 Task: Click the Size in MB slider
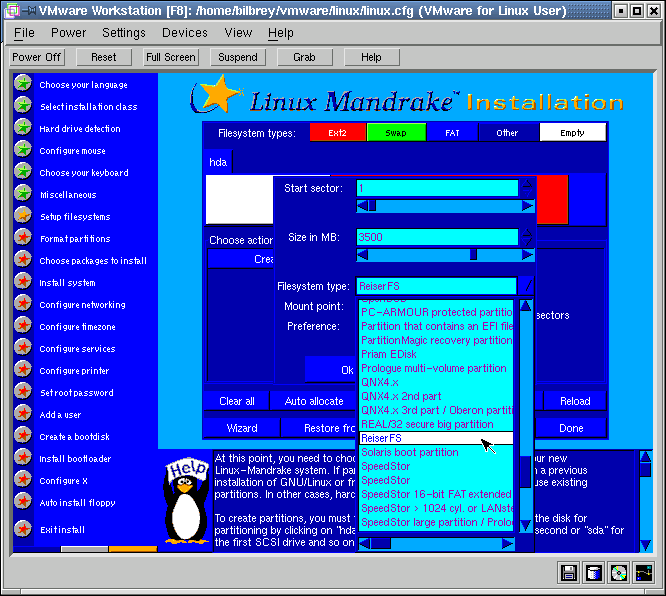point(445,255)
